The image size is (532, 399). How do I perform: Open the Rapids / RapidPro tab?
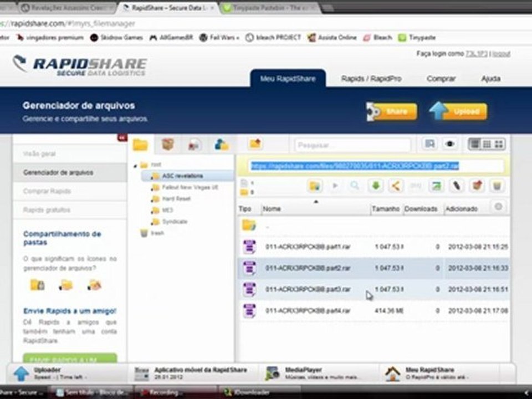tap(371, 79)
